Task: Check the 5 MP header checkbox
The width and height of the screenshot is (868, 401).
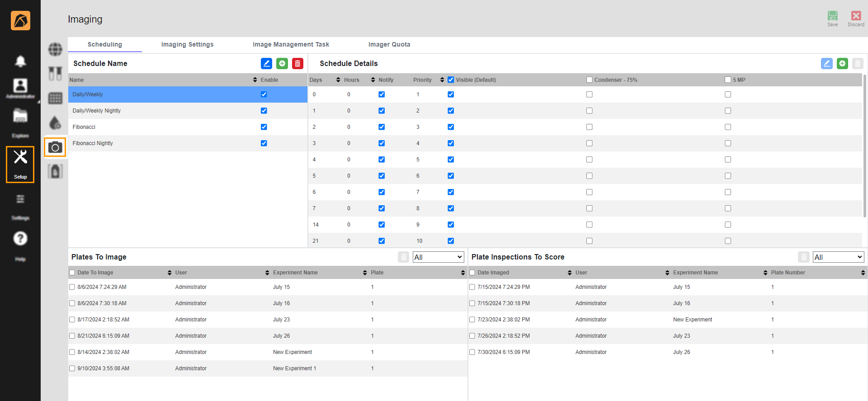Action: (728, 80)
